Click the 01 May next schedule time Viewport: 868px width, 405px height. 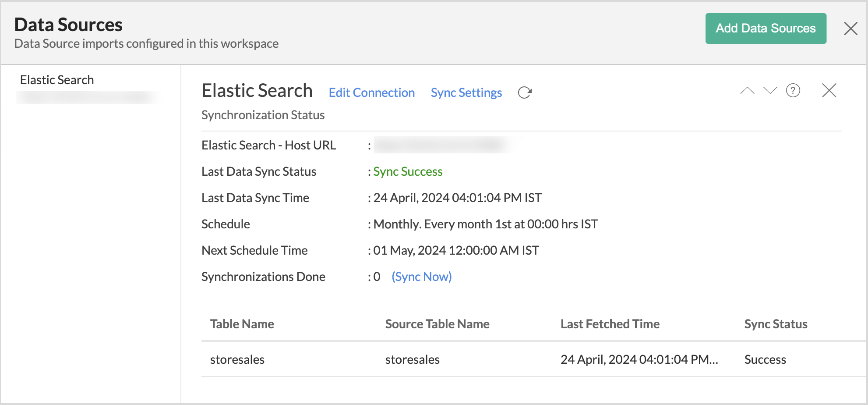(x=456, y=250)
